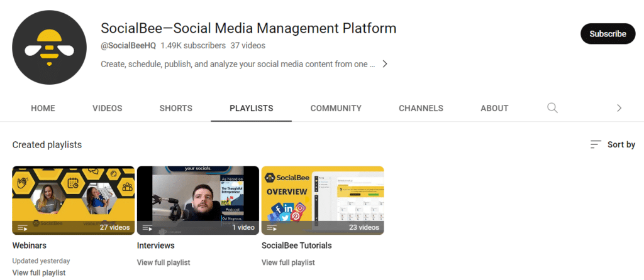The image size is (644, 280).
Task: Click the playlist icon on Interviews thumbnail
Action: [147, 227]
